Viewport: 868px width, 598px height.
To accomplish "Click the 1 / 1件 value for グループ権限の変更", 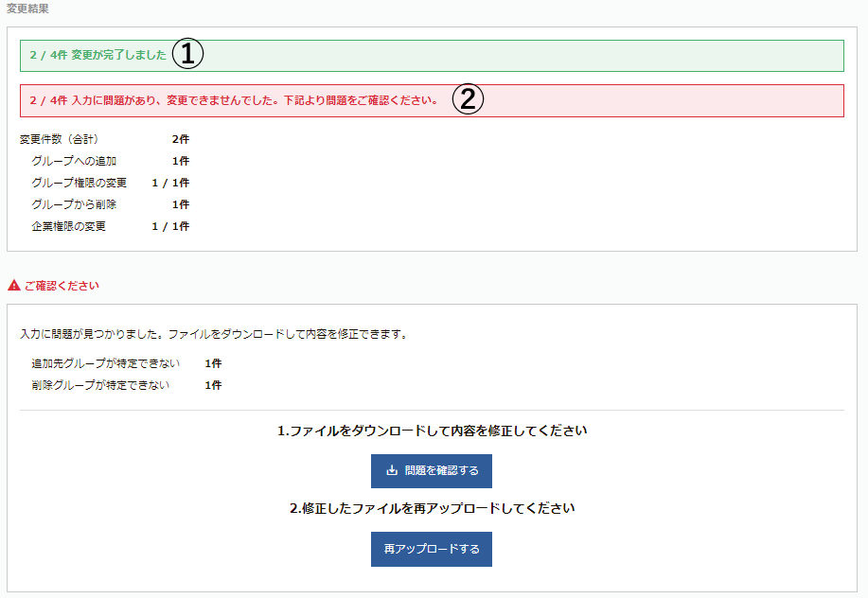I will pos(170,183).
